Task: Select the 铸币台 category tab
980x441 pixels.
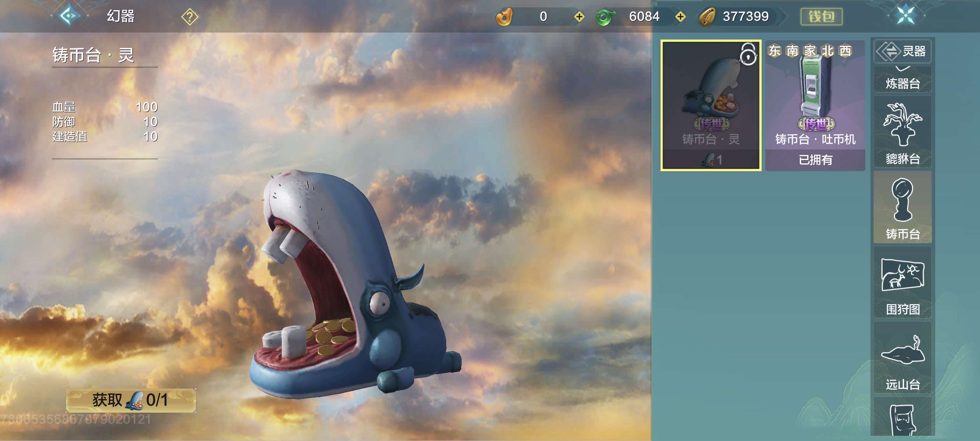Action: 902,207
